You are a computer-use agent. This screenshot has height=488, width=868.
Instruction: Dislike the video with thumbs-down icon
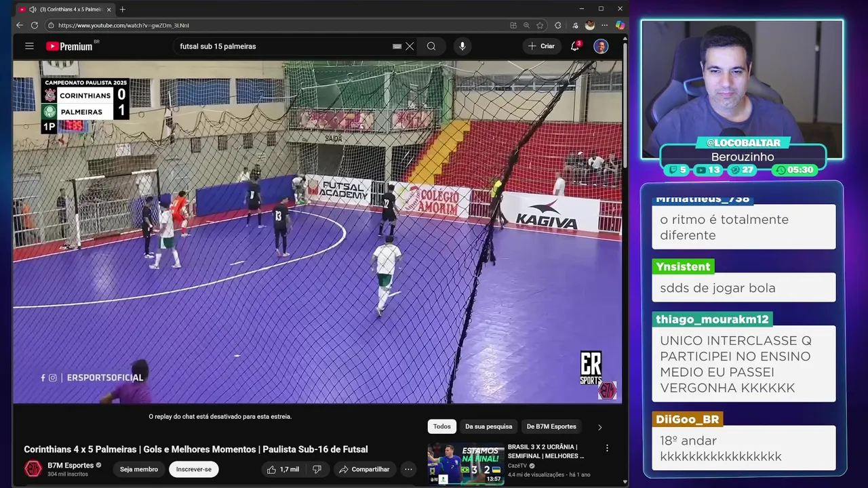(x=317, y=469)
